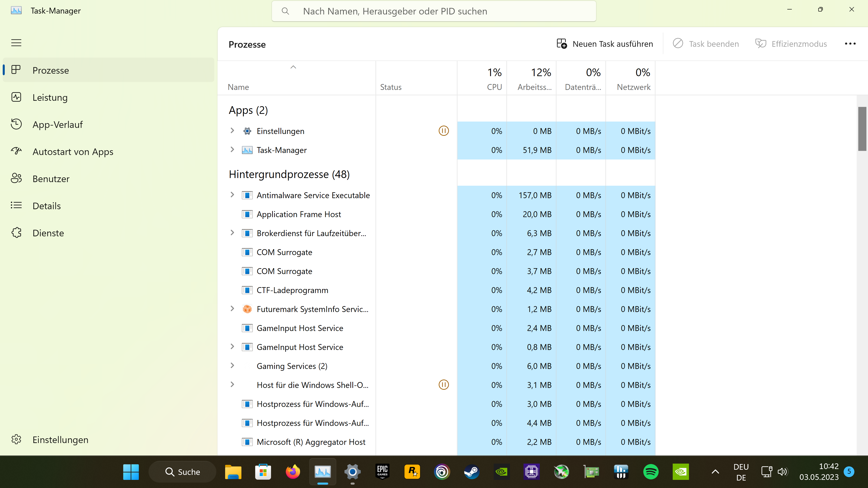Open the Dienste section
Image resolution: width=868 pixels, height=488 pixels.
coord(48,233)
